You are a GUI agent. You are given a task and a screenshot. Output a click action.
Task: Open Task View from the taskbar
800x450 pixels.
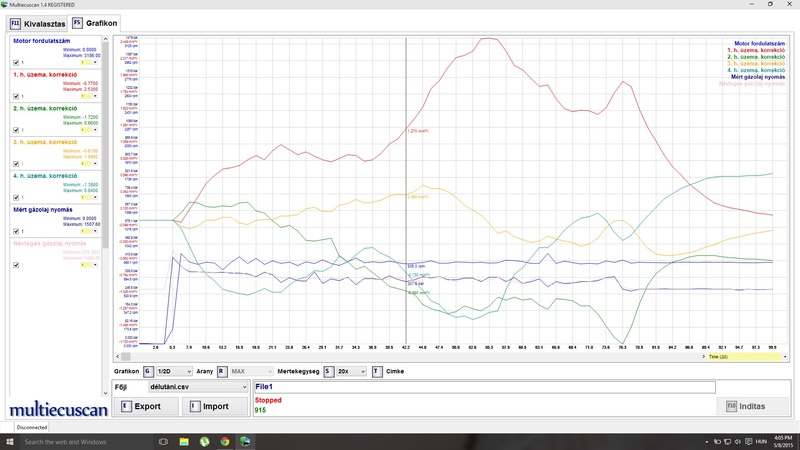(164, 441)
